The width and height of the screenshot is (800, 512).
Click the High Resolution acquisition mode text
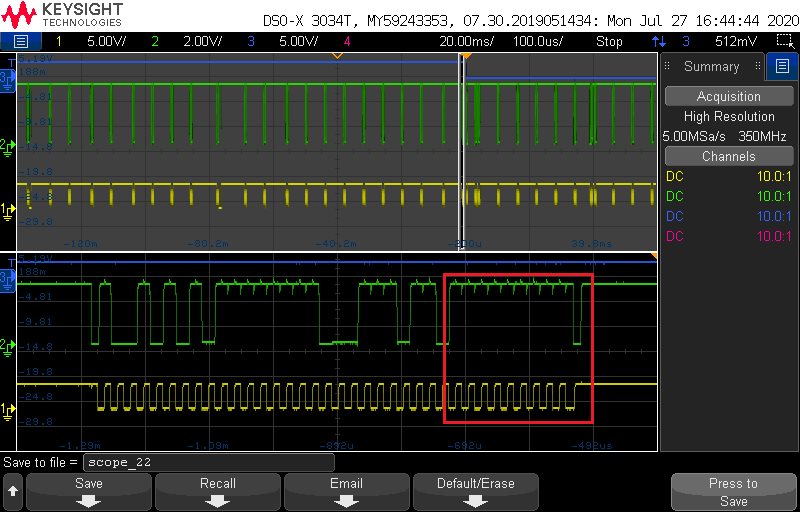point(729,116)
